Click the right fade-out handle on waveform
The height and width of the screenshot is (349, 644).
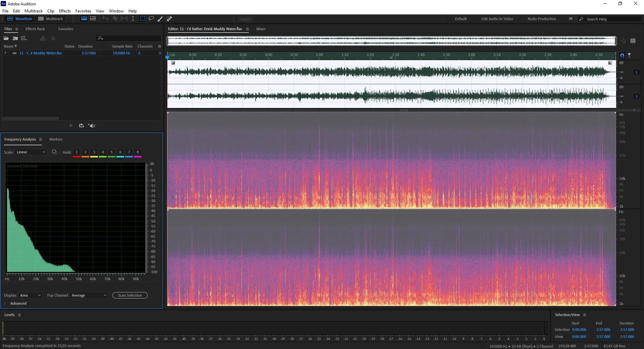610,63
